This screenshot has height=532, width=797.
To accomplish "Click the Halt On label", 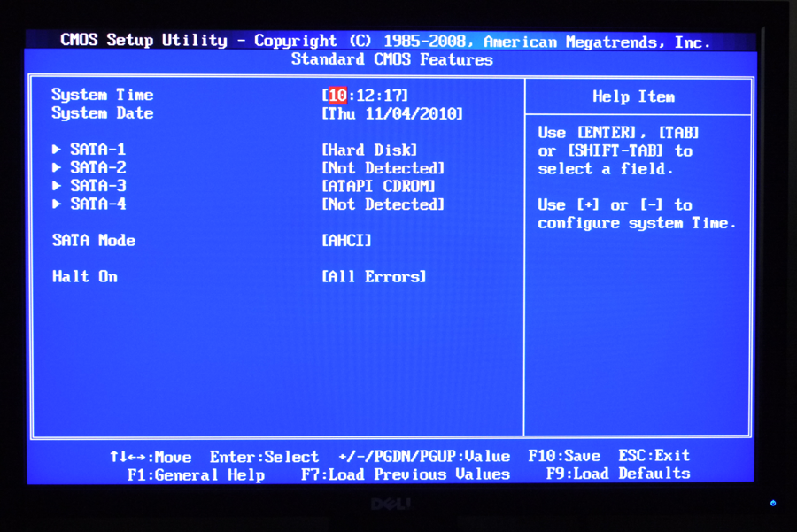I will pyautogui.click(x=85, y=277).
